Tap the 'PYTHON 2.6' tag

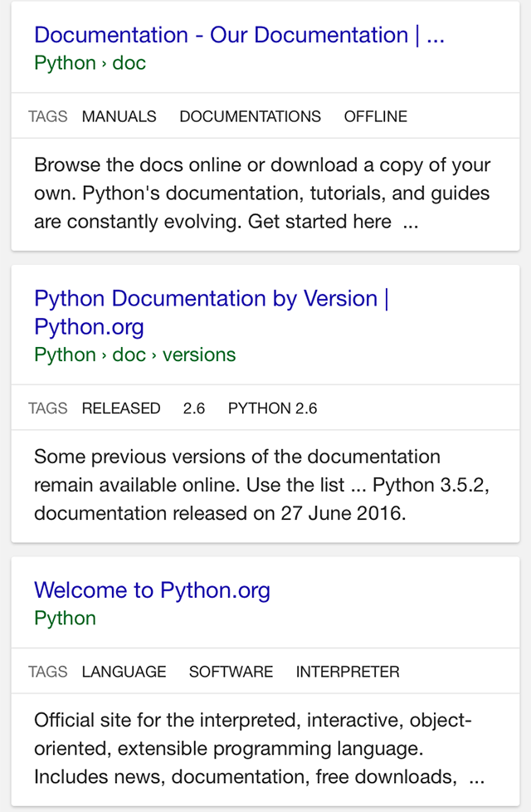click(272, 408)
